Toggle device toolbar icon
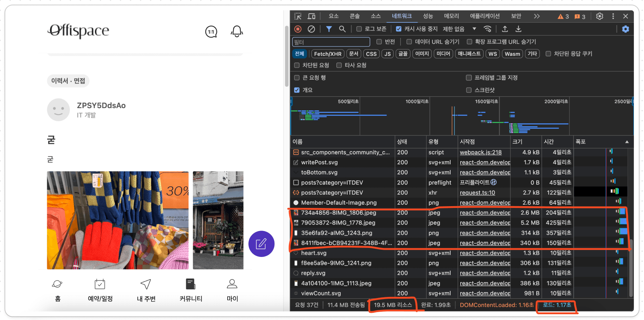This screenshot has height=320, width=644. pos(312,16)
